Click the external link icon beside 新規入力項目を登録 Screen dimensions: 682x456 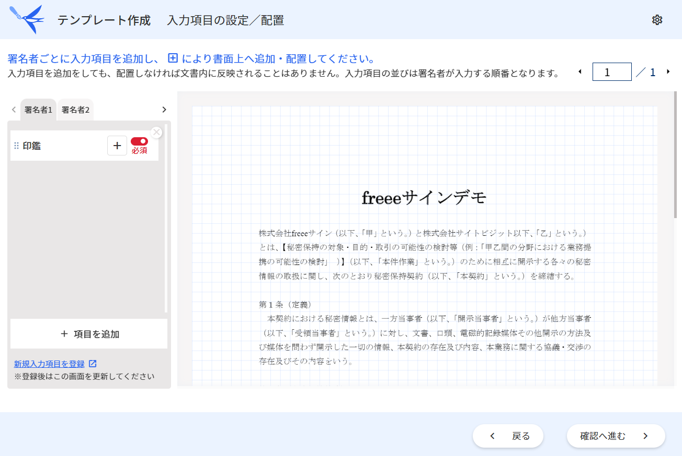click(93, 364)
